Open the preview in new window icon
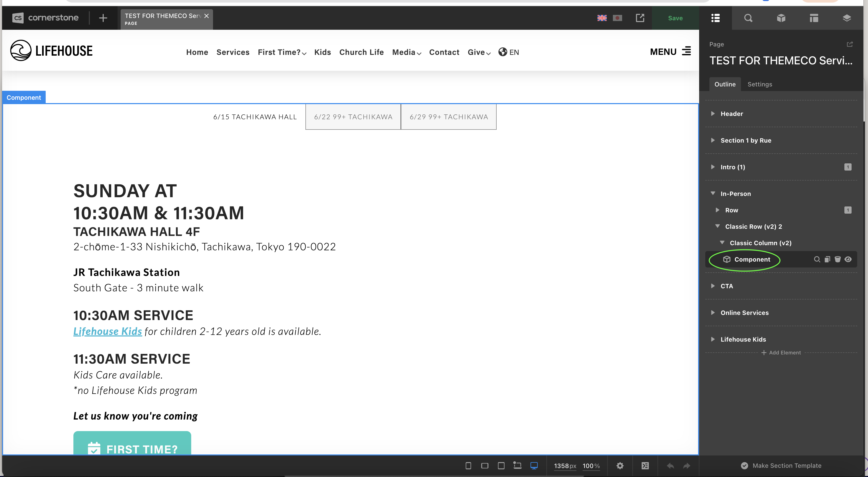The width and height of the screenshot is (868, 477). click(640, 18)
